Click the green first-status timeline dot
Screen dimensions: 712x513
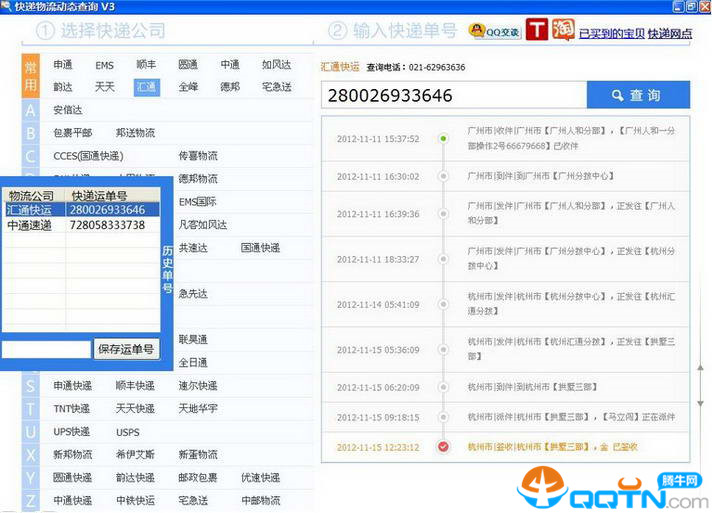point(443,138)
